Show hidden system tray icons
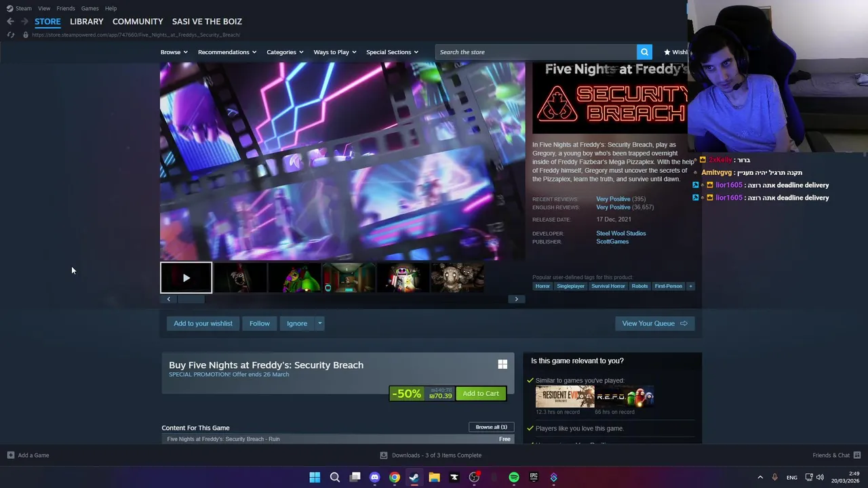 pos(760,477)
